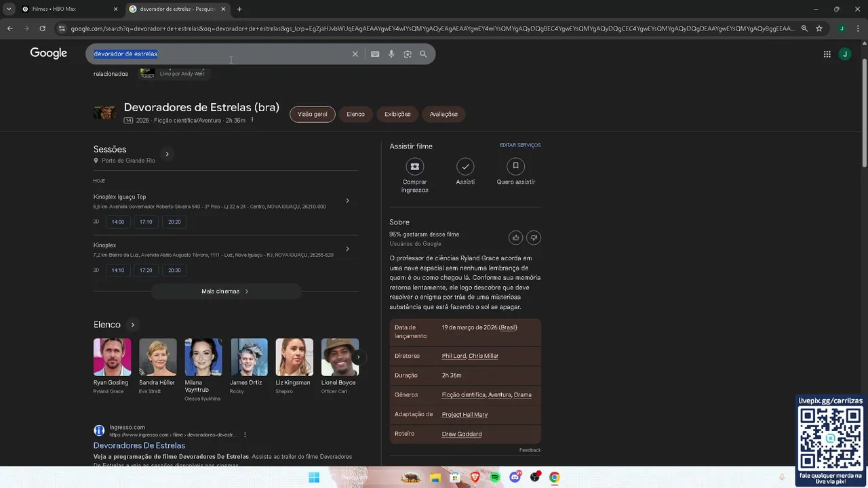Screen dimensions: 868x488
Task: Mark the movie as Assisti
Action: [465, 166]
